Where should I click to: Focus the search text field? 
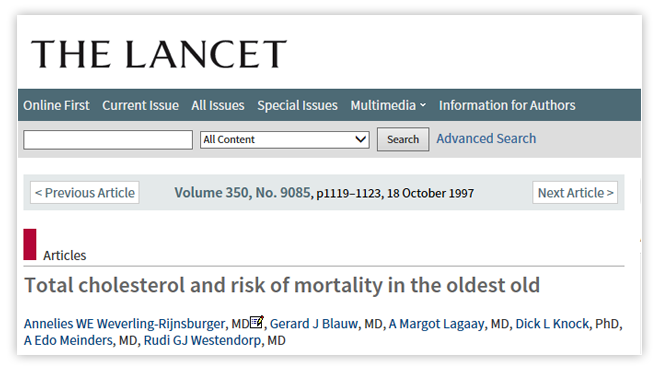point(108,140)
